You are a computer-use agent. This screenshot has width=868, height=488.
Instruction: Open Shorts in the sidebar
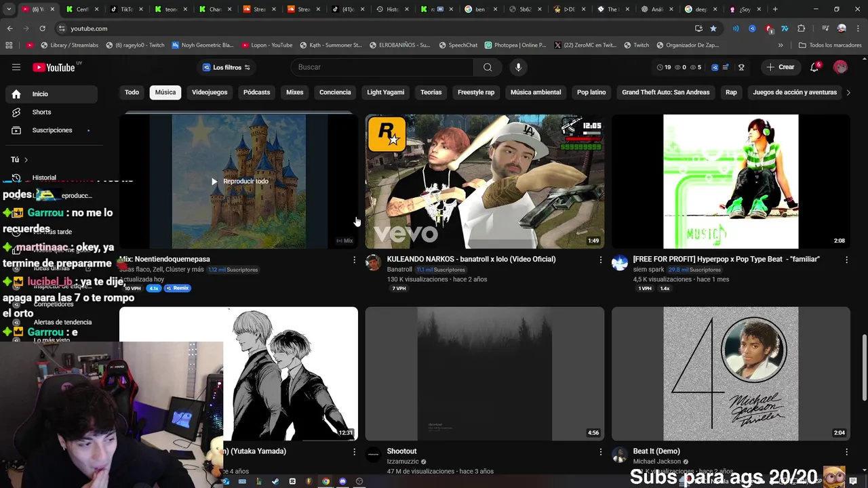tap(52, 112)
